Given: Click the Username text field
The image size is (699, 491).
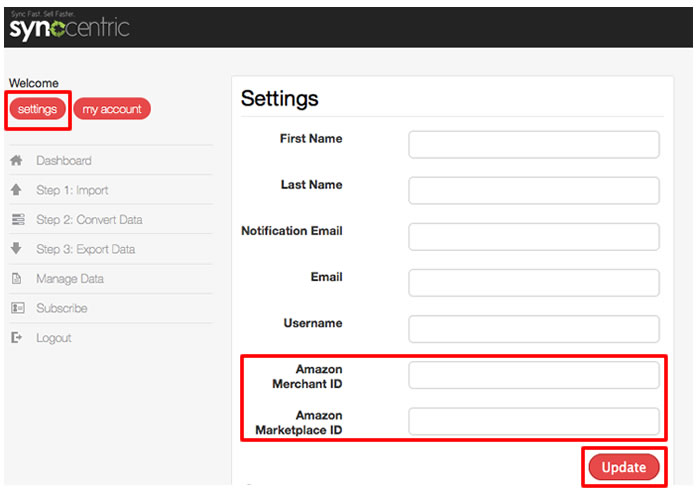Looking at the screenshot, I should pos(534,329).
